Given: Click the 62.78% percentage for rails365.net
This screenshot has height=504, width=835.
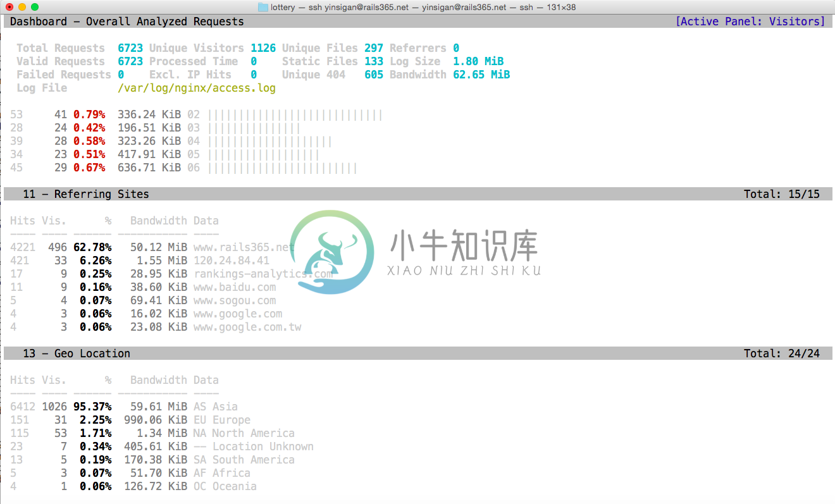Looking at the screenshot, I should (92, 247).
